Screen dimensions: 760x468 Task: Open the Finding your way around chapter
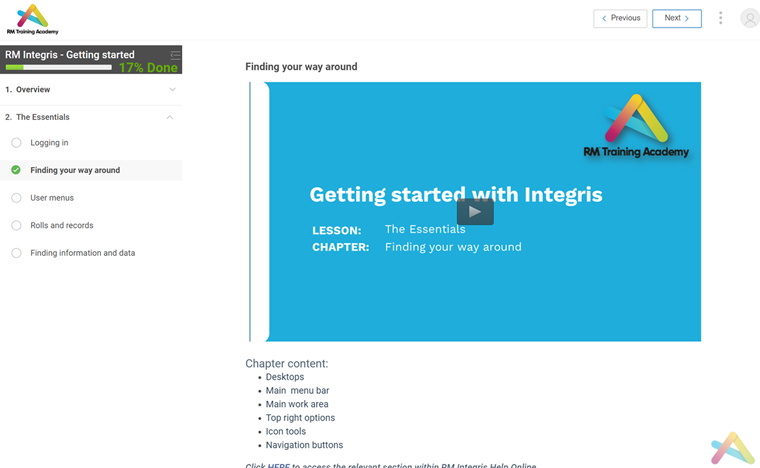[75, 170]
